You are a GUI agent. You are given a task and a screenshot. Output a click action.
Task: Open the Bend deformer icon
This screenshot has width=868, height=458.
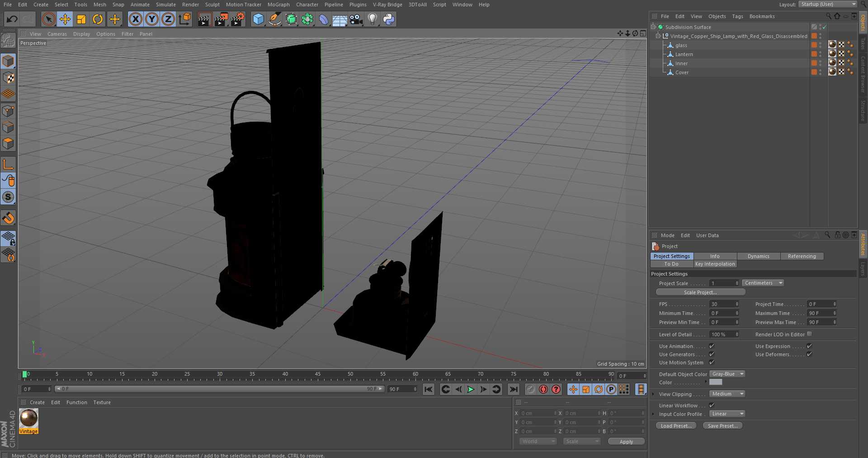click(x=324, y=19)
